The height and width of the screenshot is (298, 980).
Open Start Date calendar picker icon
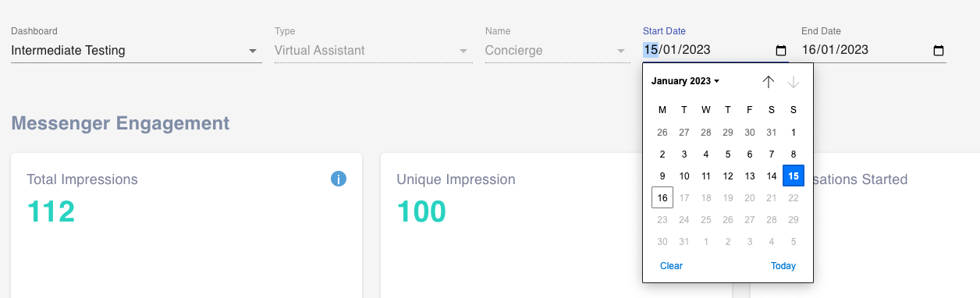pyautogui.click(x=781, y=51)
